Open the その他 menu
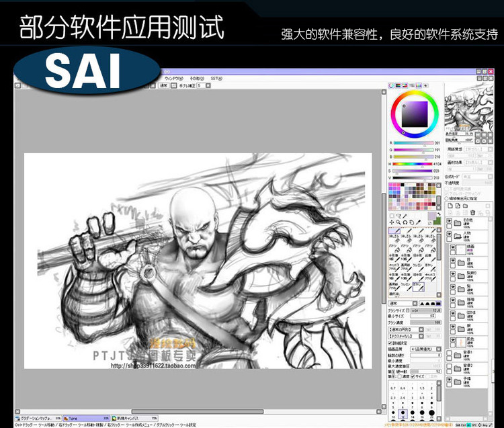This screenshot has width=504, height=428. 196,79
